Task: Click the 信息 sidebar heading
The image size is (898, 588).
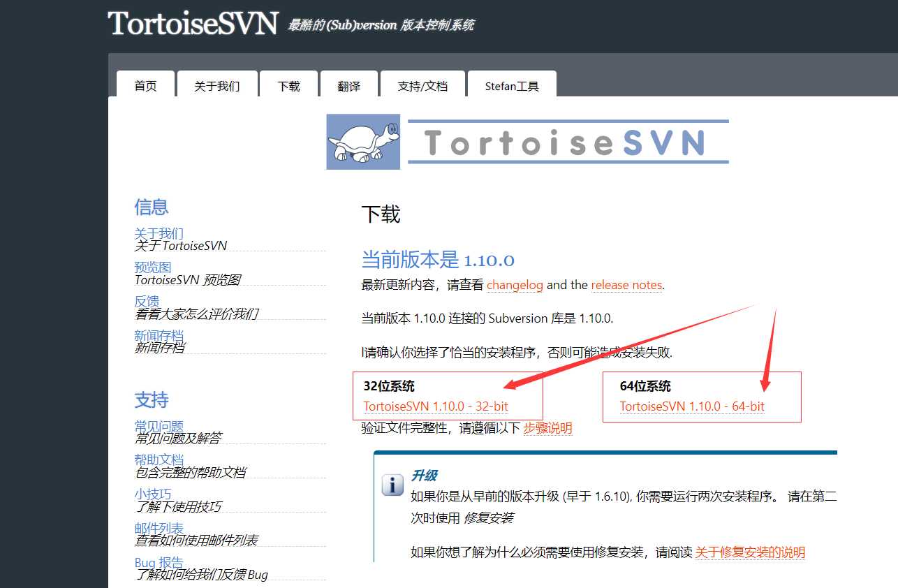Action: [152, 207]
